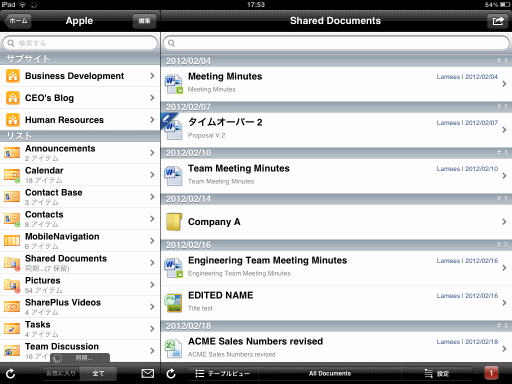This screenshot has height=384, width=512.
Task: Tap the Excel icon for ACME Sales Numbers revised
Action: coord(173,348)
